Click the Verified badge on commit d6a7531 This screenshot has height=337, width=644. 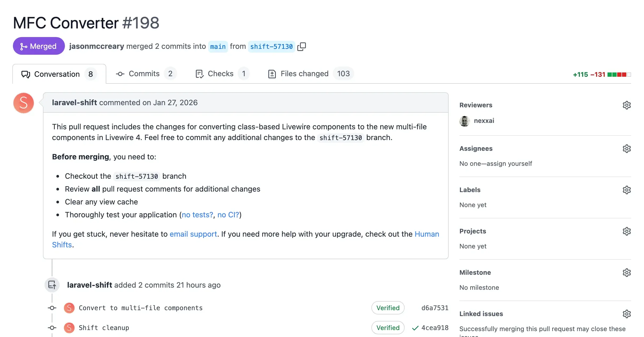(388, 308)
